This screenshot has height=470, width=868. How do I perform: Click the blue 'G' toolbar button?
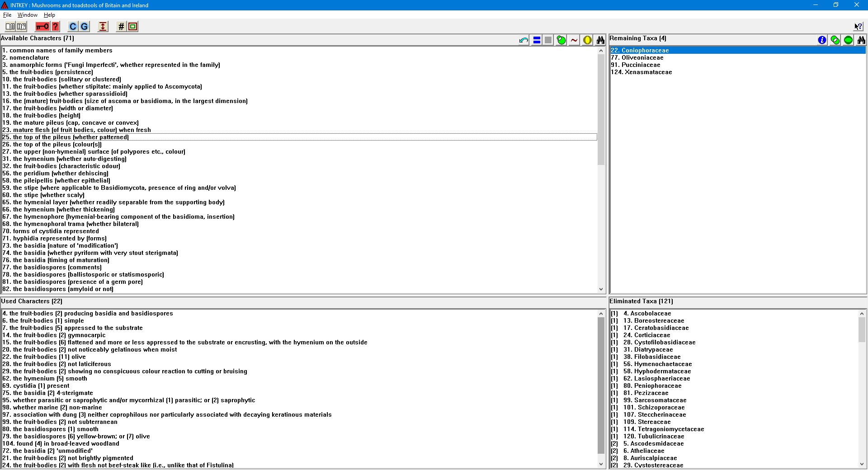coord(84,27)
